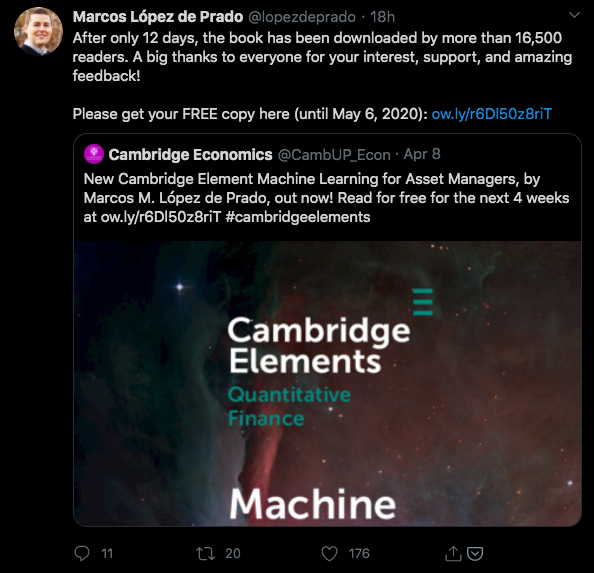Retweet this post using the retweet icon
This screenshot has height=573, width=594.
(205, 553)
